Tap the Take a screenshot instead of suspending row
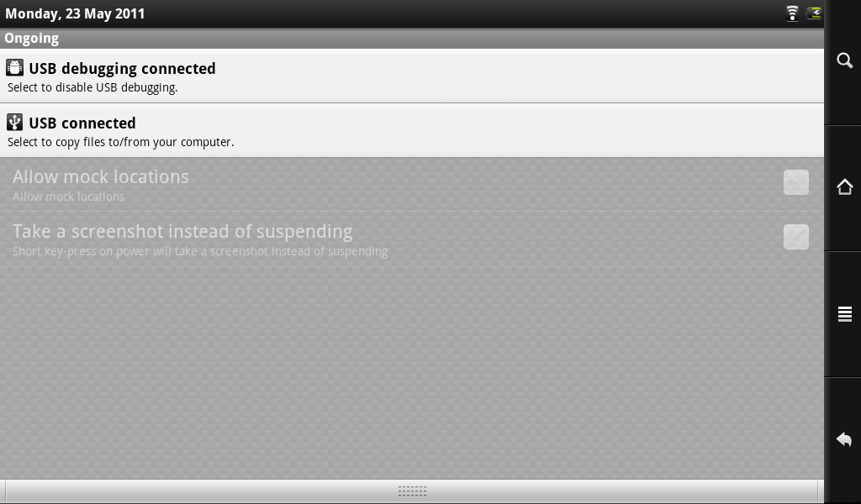The width and height of the screenshot is (861, 504). point(412,239)
